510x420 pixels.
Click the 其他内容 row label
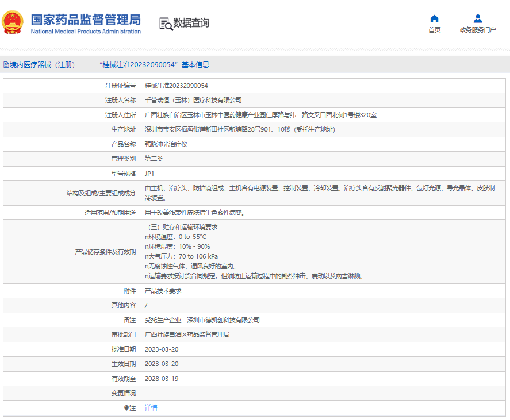click(x=124, y=305)
